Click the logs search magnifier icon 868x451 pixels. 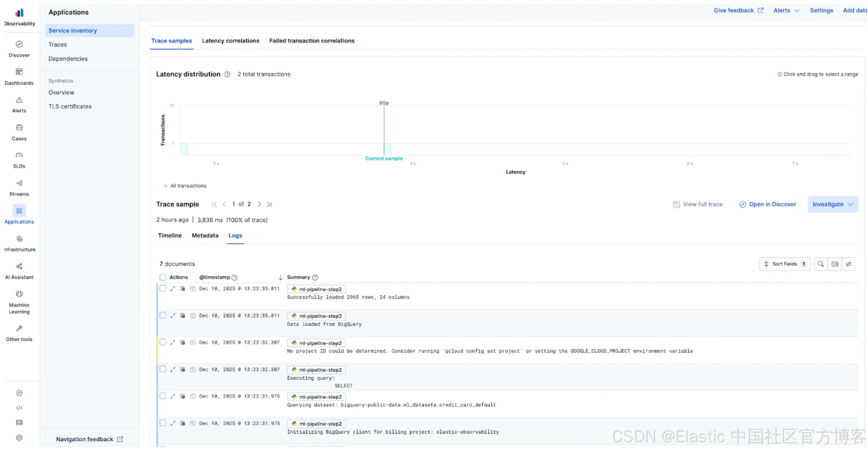821,264
